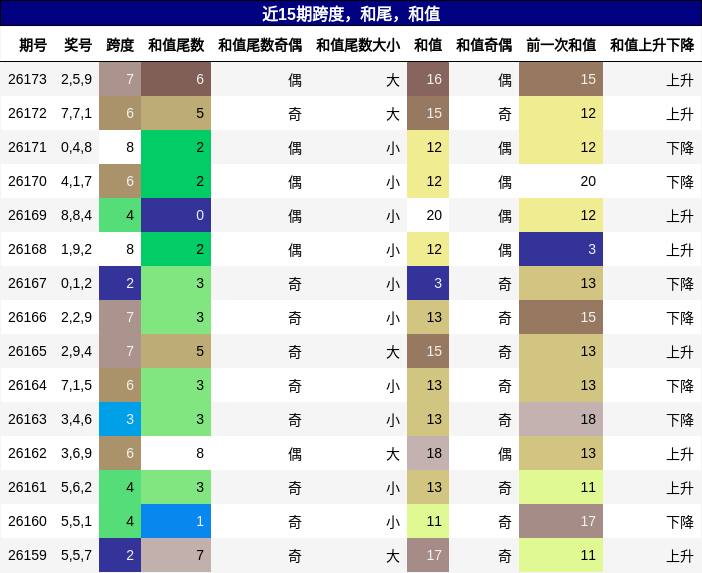Select issue number 26166

click(x=27, y=317)
